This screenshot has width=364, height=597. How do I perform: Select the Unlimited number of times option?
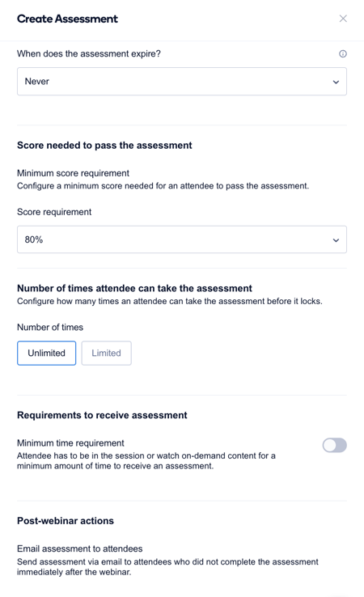46,353
